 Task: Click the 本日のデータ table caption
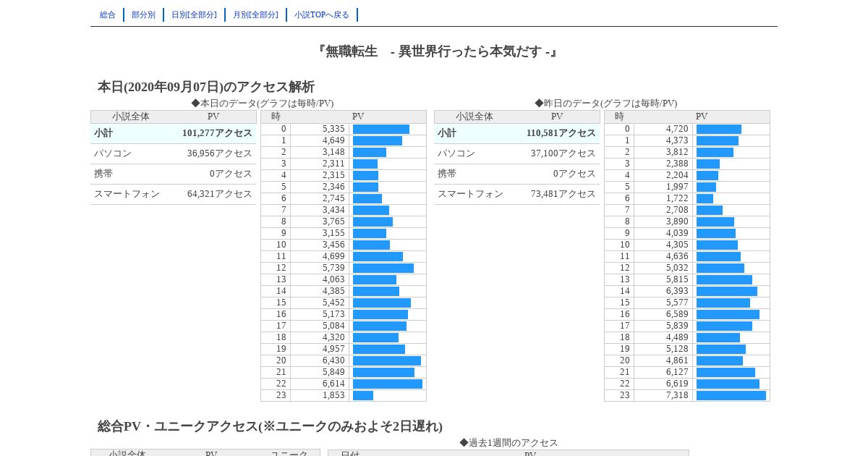click(263, 104)
